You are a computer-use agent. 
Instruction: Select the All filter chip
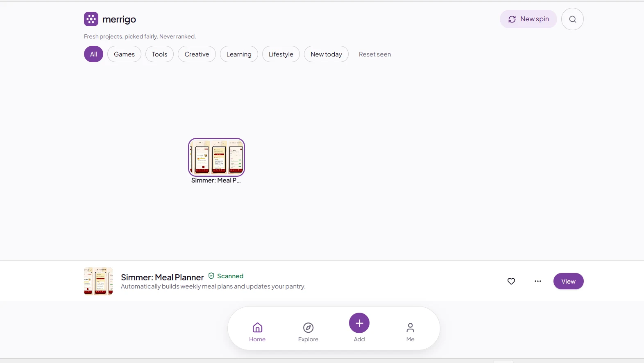[93, 54]
